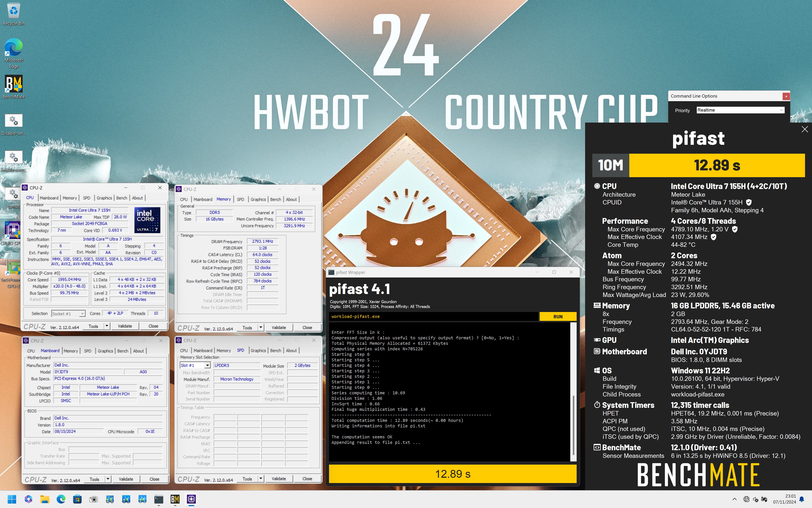Screen dimensions: 812x508
Task: Open the Recycle Bin desktop icon
Action: tap(13, 14)
